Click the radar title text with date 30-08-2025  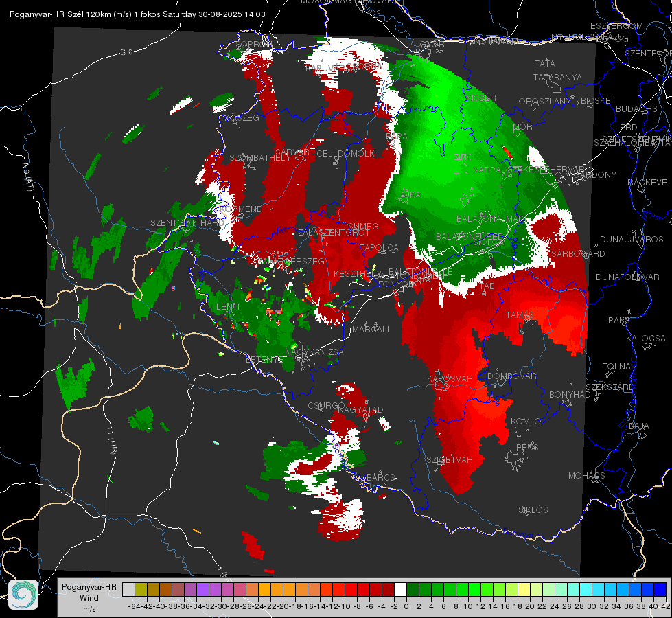137,14
